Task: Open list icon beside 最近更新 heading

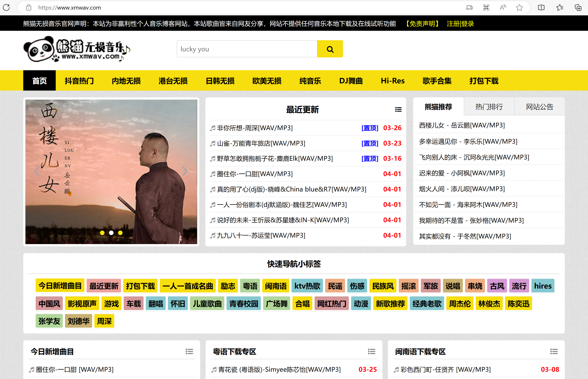Action: [398, 110]
